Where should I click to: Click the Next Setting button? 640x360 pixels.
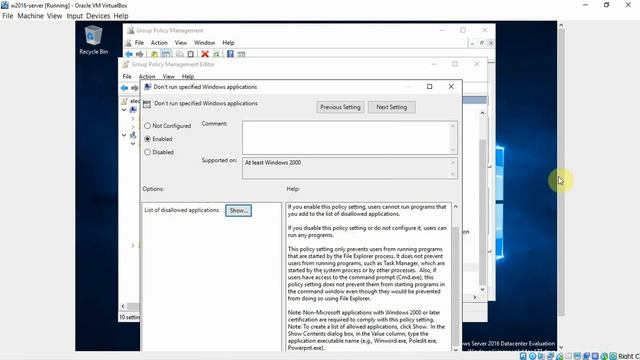(391, 107)
